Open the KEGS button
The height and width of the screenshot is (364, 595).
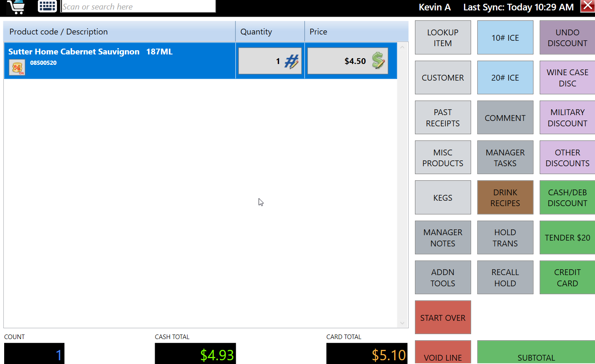[443, 197]
